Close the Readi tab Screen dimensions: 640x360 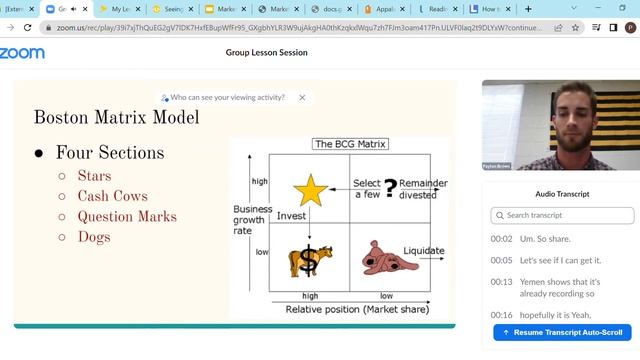455,9
